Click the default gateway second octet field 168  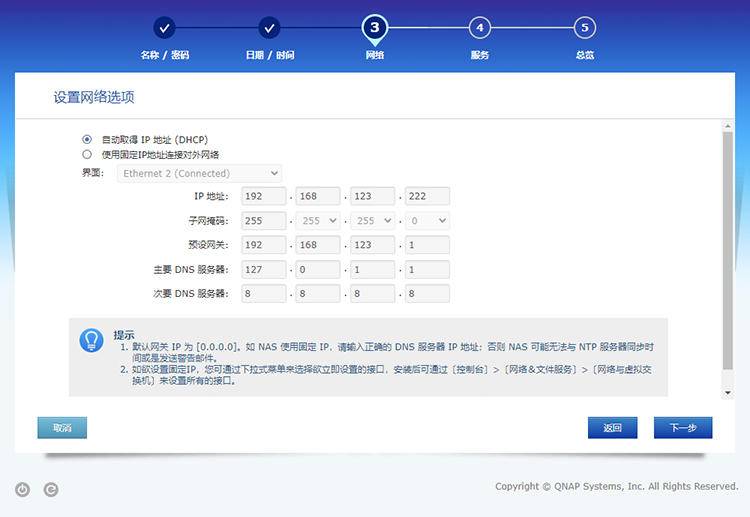(x=318, y=245)
